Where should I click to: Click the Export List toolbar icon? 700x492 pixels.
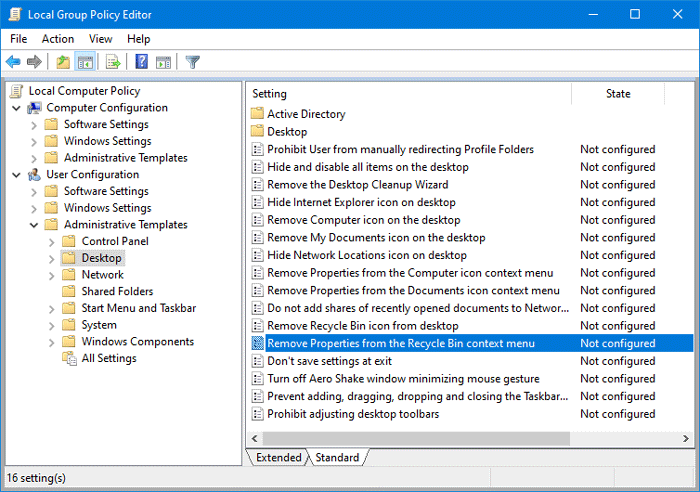point(113,62)
